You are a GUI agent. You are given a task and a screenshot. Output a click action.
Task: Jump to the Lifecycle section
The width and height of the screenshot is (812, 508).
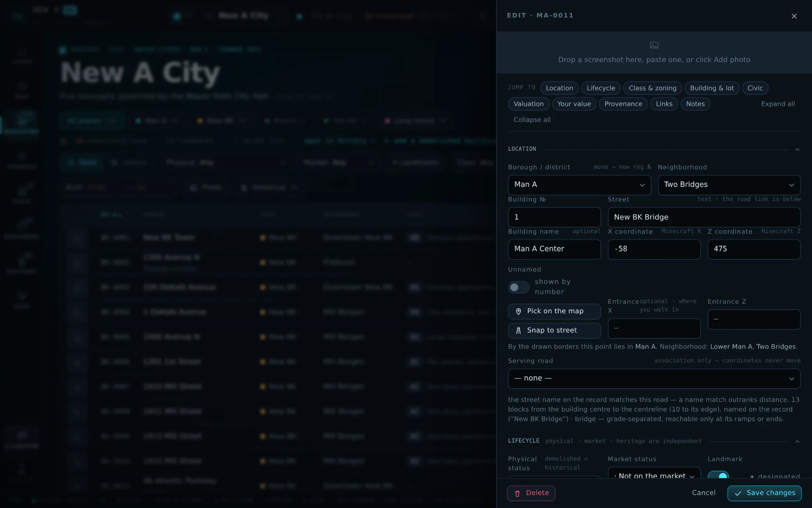click(x=601, y=88)
